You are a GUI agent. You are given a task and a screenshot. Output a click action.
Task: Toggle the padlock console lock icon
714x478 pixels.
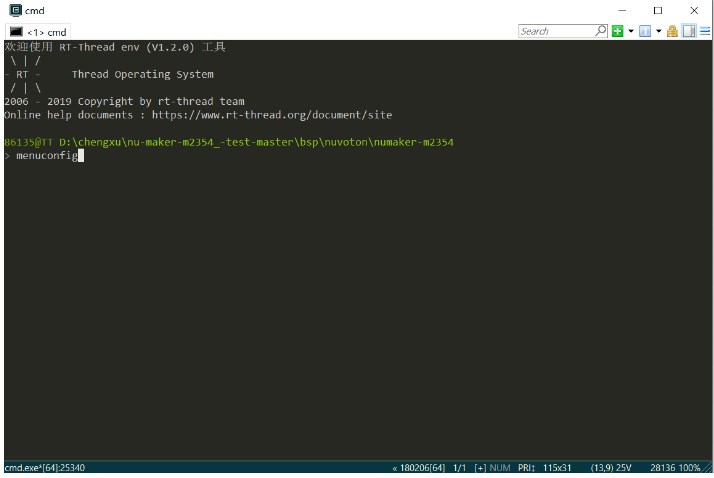pos(672,31)
